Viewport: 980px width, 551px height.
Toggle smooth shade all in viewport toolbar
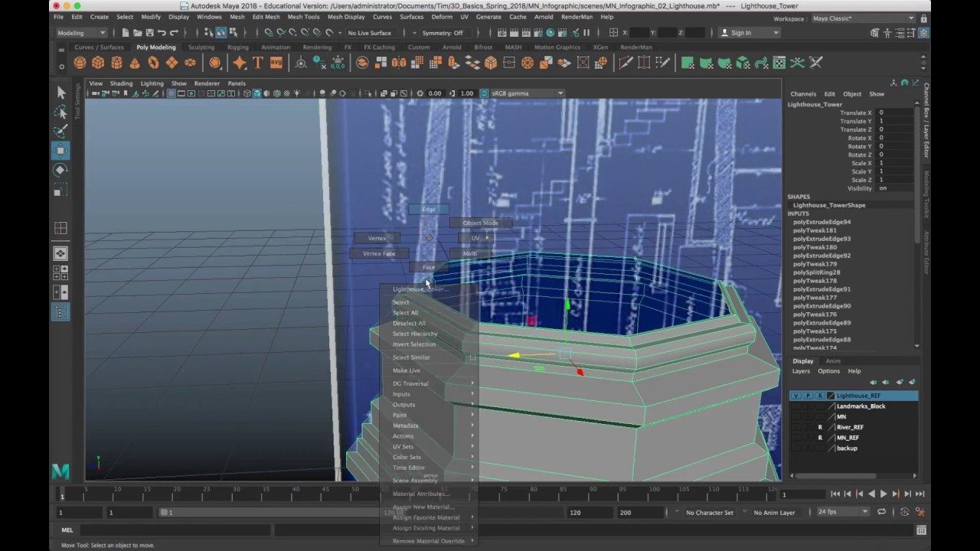pos(256,93)
